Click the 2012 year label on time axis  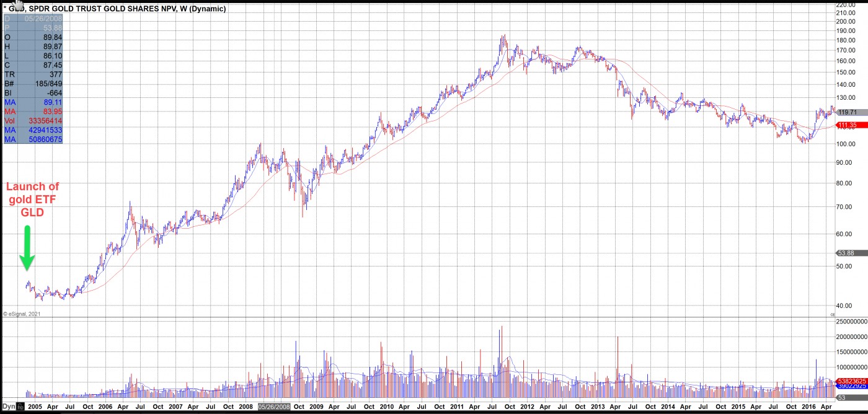(527, 407)
